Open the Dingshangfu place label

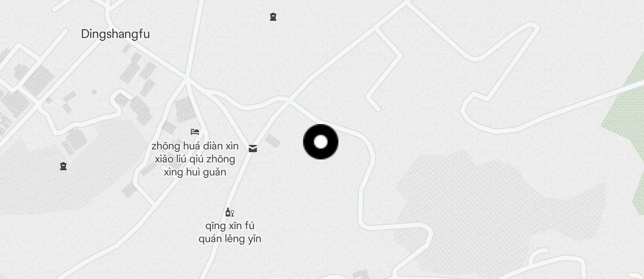[115, 34]
